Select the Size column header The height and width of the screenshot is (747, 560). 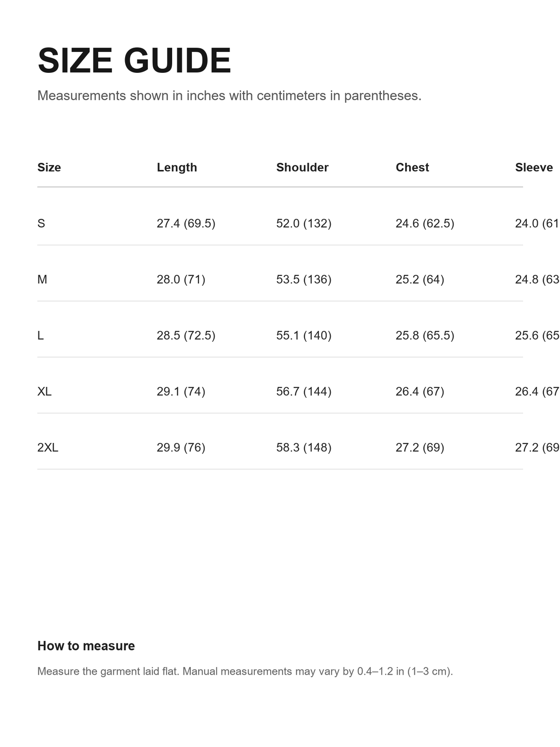click(49, 167)
